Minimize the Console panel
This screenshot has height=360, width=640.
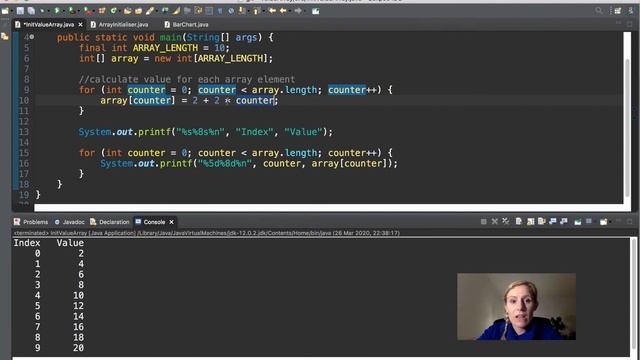pos(619,221)
